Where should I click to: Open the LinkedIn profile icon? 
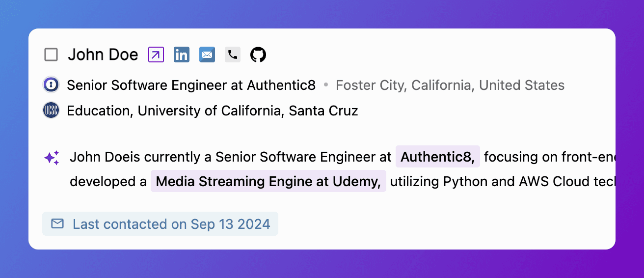182,55
